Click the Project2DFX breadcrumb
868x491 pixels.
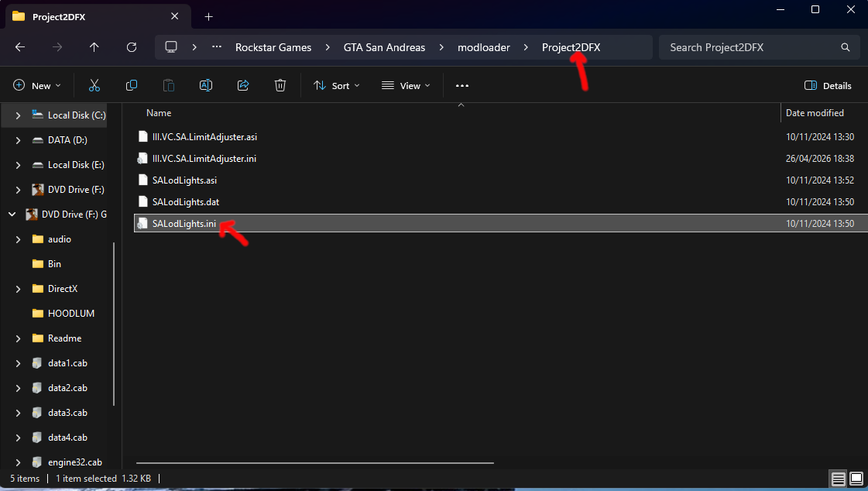[x=571, y=47]
